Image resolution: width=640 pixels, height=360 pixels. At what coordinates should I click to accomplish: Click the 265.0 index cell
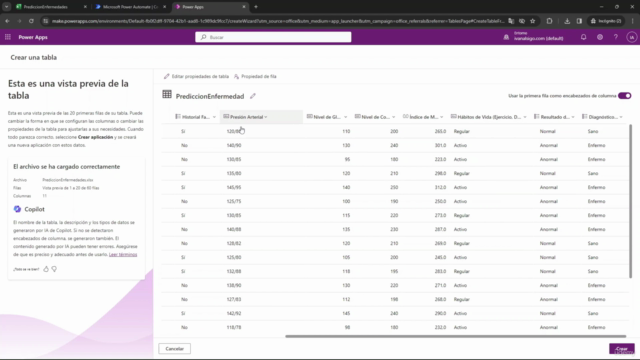point(440,131)
